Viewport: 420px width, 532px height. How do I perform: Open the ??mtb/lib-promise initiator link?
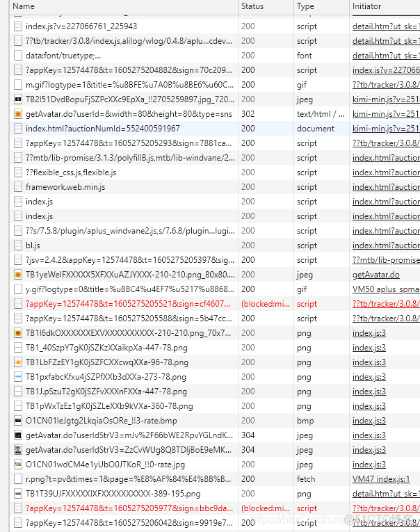[x=386, y=260]
